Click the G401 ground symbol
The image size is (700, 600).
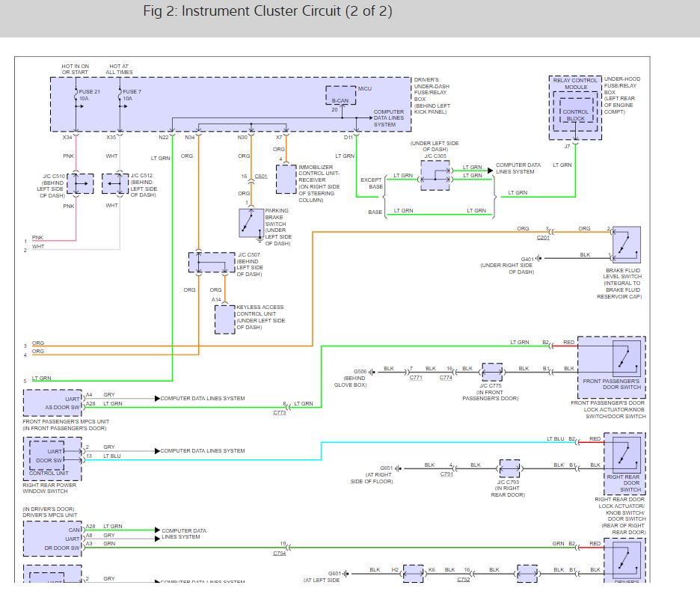539,258
